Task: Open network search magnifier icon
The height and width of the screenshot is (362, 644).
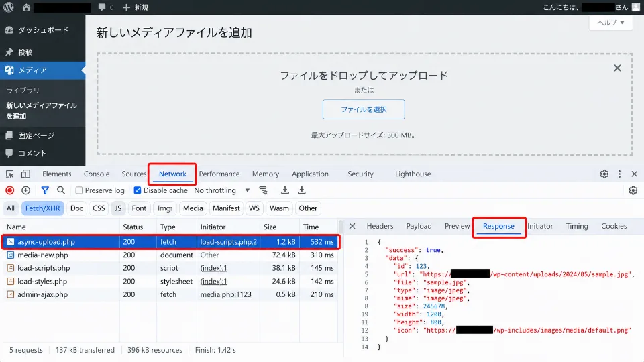Action: [x=61, y=190]
